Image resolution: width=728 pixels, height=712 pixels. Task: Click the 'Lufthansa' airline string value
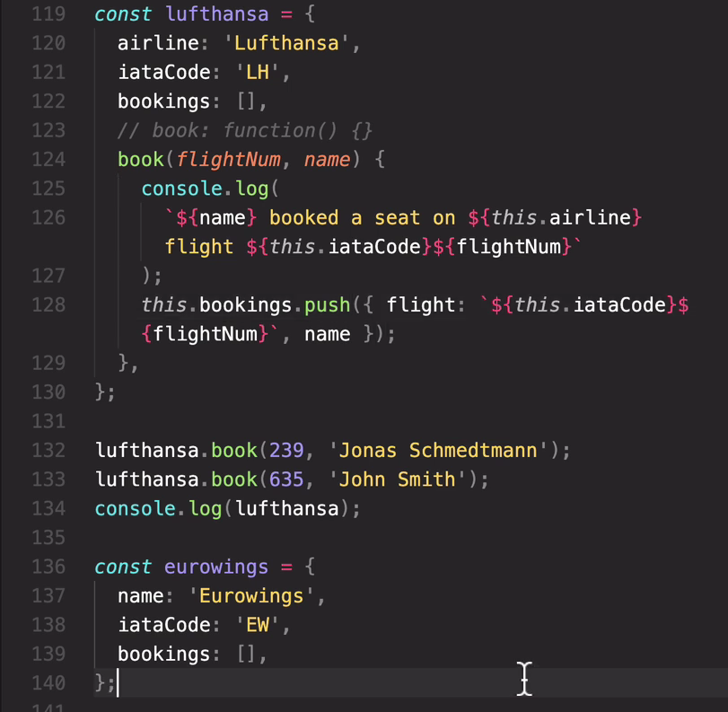(x=286, y=43)
